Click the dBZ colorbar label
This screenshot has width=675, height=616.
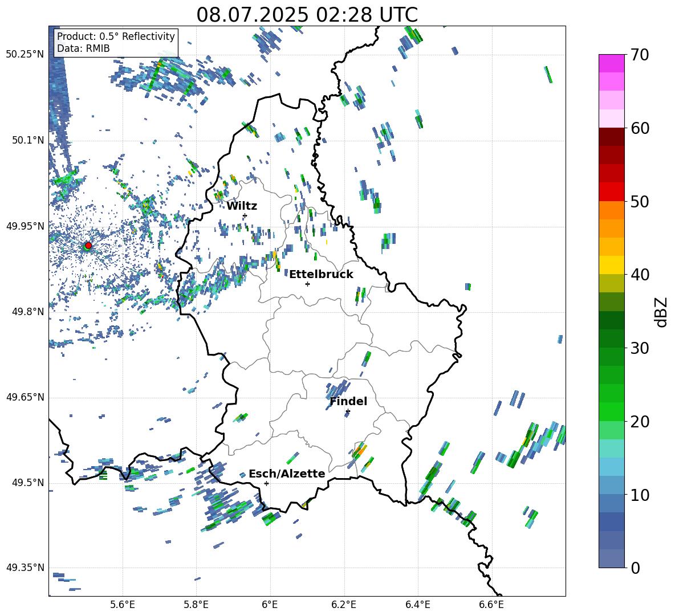pyautogui.click(x=662, y=312)
